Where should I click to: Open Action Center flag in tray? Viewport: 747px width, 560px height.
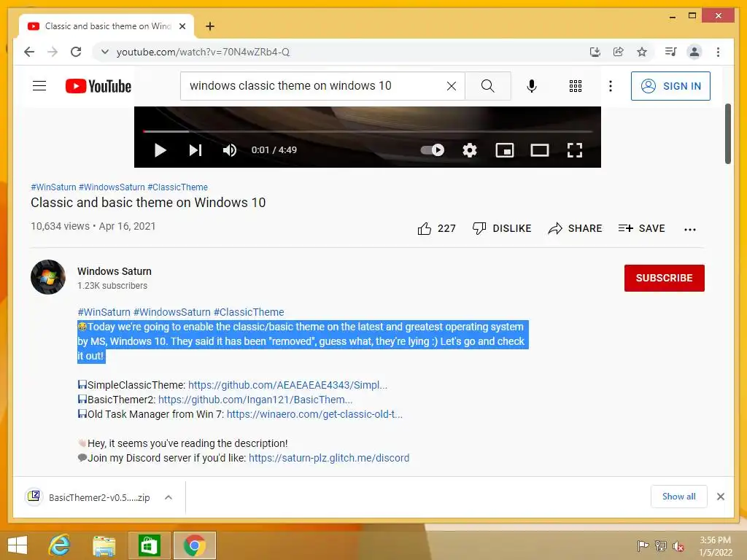[643, 545]
